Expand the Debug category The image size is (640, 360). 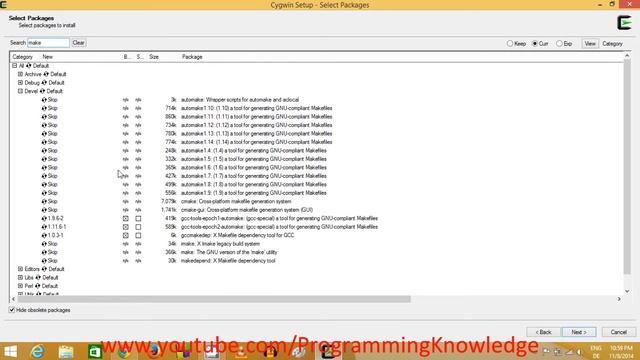tap(20, 83)
